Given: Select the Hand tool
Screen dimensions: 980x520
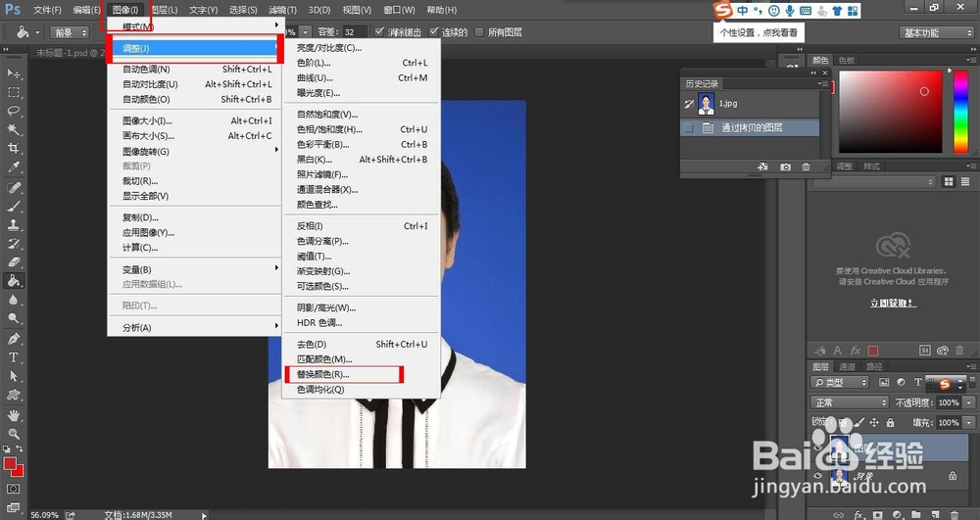Looking at the screenshot, I should 14,415.
